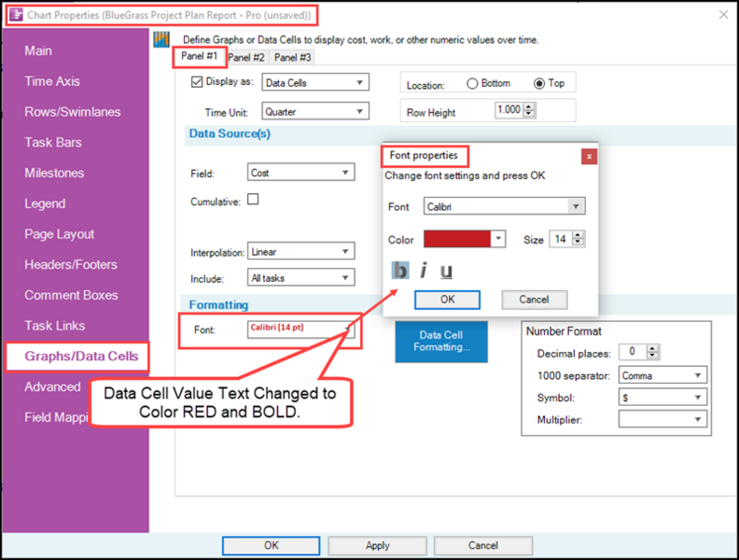Screen dimensions: 739x560
Task: Click the Chart Properties app icon
Action: [16, 15]
